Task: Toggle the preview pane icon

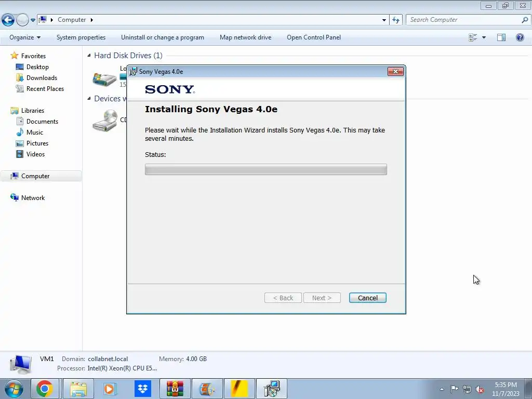Action: [x=501, y=37]
